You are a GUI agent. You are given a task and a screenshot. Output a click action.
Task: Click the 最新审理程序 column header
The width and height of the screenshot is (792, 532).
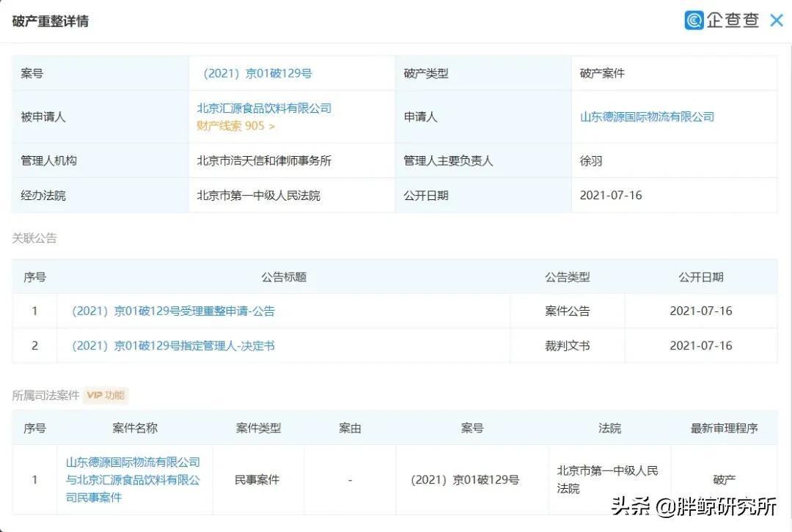pos(724,428)
